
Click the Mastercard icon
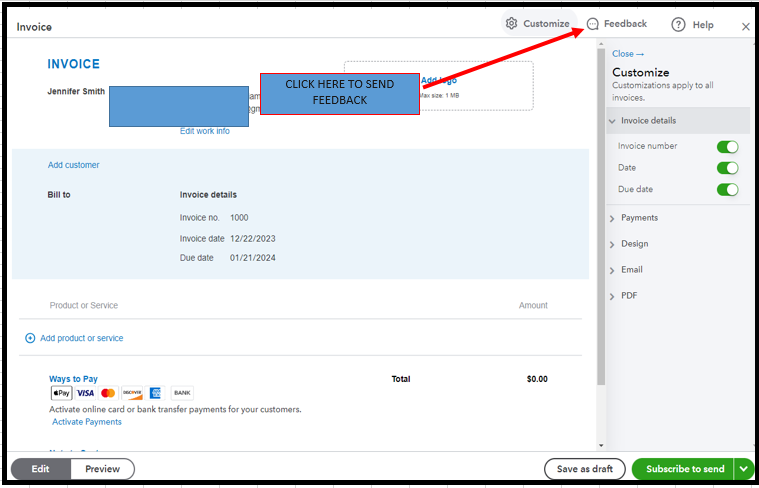pyautogui.click(x=108, y=393)
